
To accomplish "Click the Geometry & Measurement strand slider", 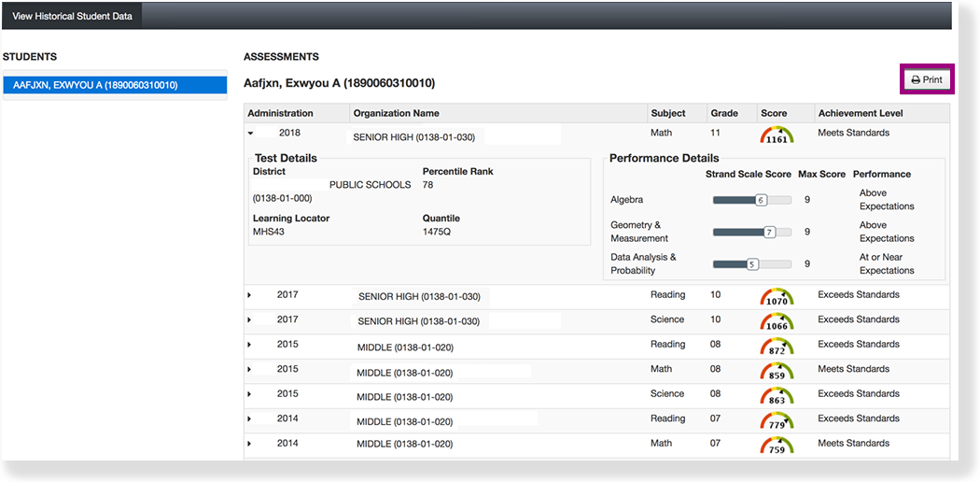I will click(751, 232).
